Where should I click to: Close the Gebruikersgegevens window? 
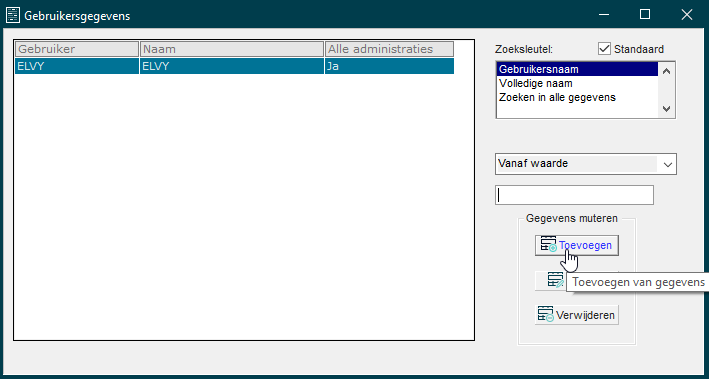coord(686,14)
